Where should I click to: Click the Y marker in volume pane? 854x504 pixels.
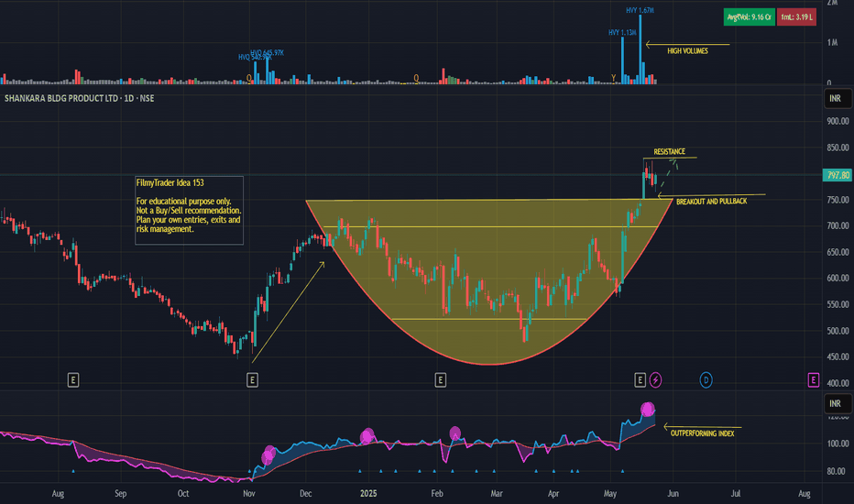pyautogui.click(x=613, y=78)
